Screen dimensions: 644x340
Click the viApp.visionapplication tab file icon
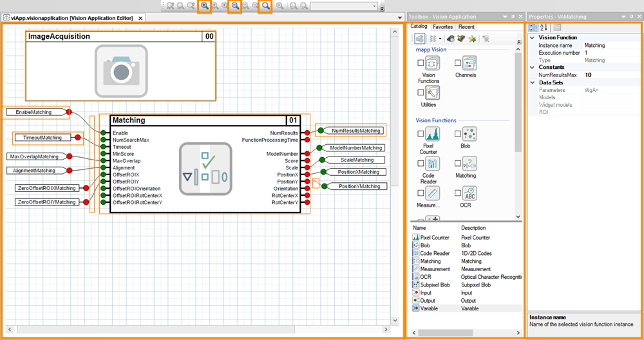click(6, 18)
